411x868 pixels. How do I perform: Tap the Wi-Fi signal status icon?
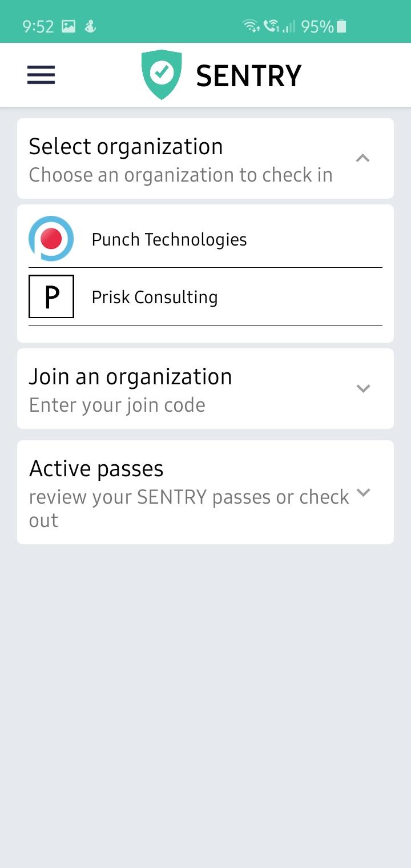pos(251,26)
